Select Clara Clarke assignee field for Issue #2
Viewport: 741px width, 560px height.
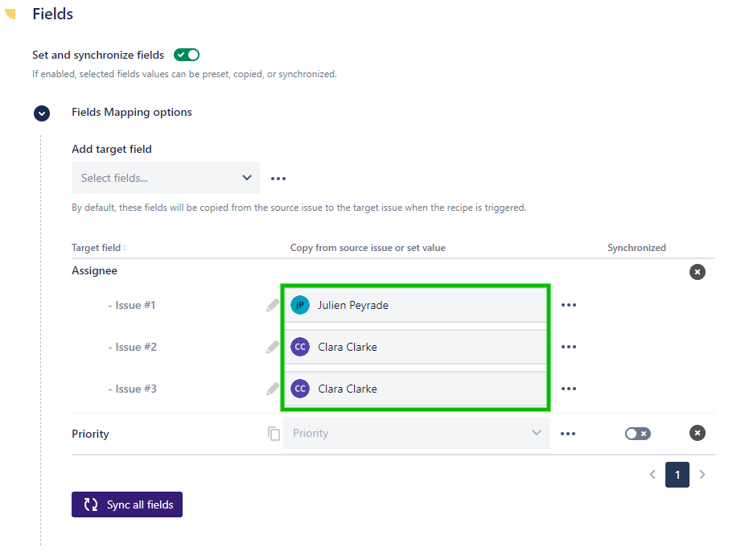point(415,348)
